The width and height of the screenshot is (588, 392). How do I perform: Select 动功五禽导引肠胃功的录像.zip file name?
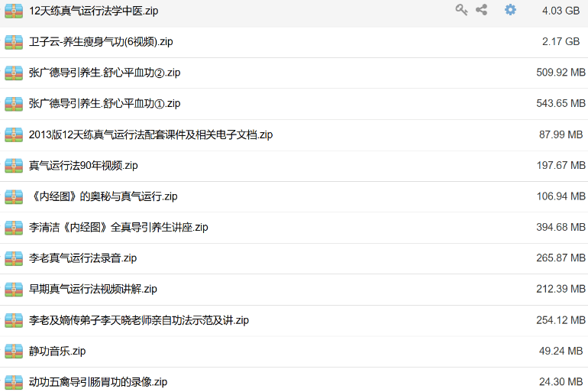98,382
